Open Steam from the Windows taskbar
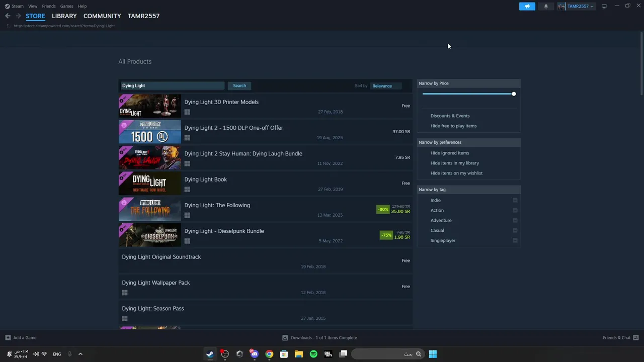 tap(210, 354)
